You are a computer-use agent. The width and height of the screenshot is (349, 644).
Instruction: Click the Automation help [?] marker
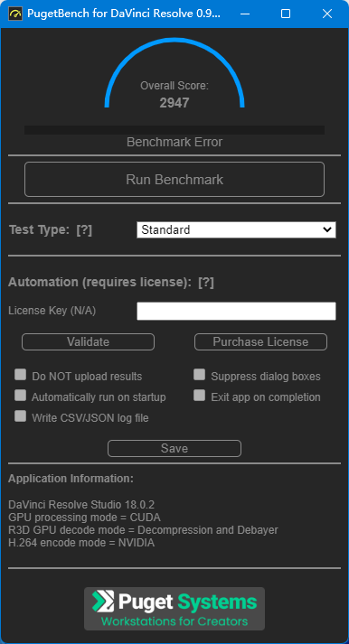click(x=206, y=283)
